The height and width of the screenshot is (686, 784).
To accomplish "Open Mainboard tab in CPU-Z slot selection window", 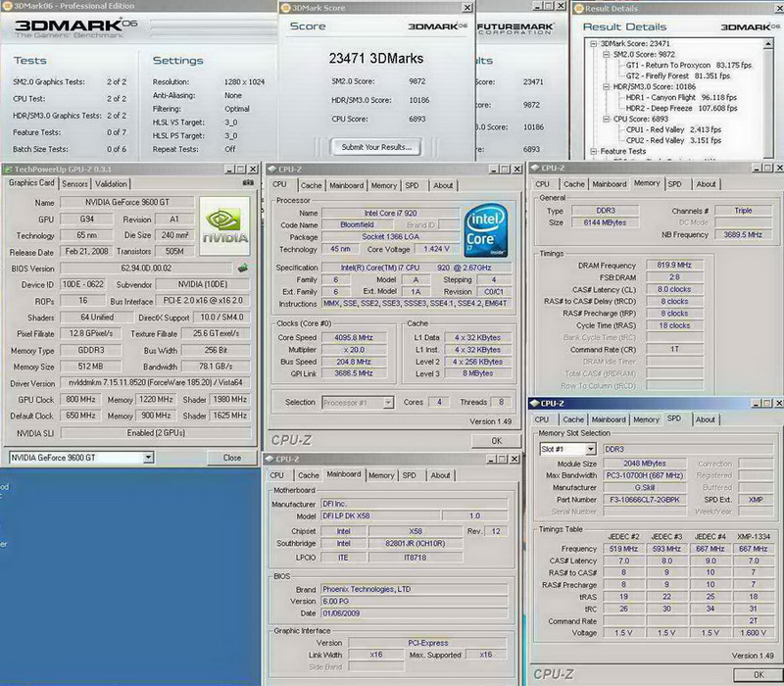I will point(609,419).
